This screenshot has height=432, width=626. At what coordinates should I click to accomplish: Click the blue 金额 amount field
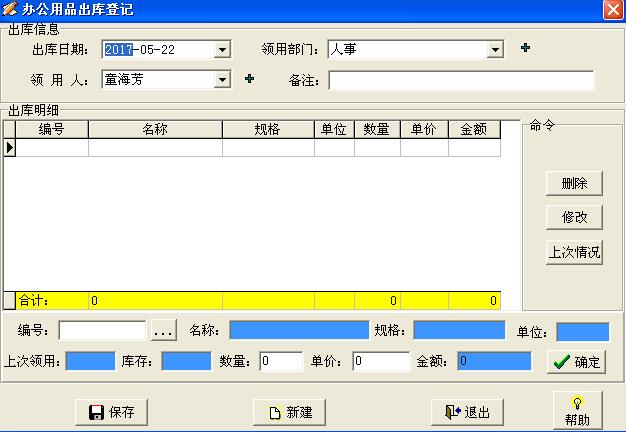click(494, 361)
